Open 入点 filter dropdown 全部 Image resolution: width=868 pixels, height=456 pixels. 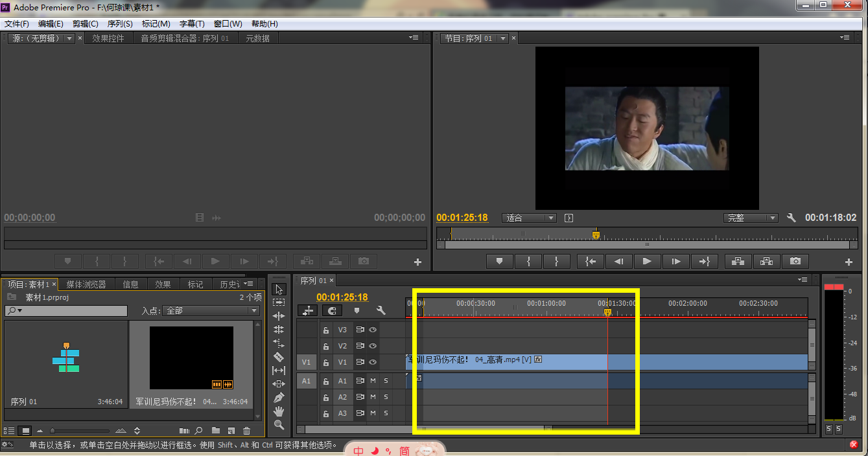click(211, 311)
